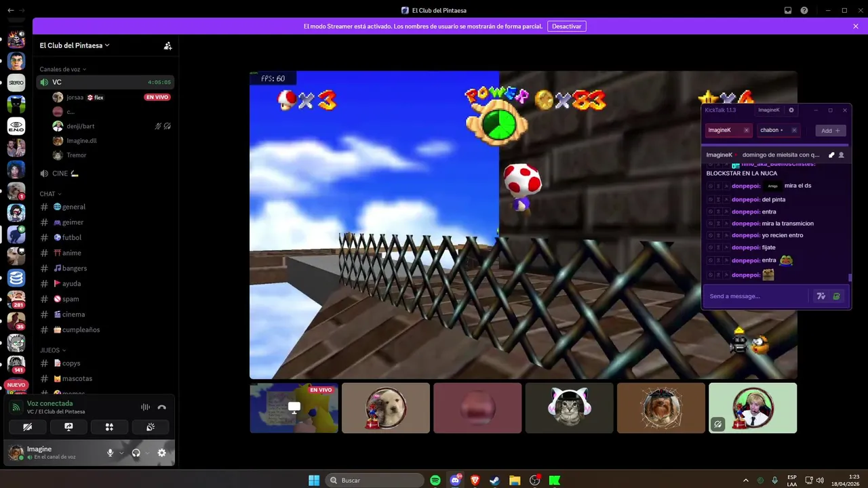Deafen with the headphones icon
Viewport: 868px width, 488px height.
click(x=136, y=453)
